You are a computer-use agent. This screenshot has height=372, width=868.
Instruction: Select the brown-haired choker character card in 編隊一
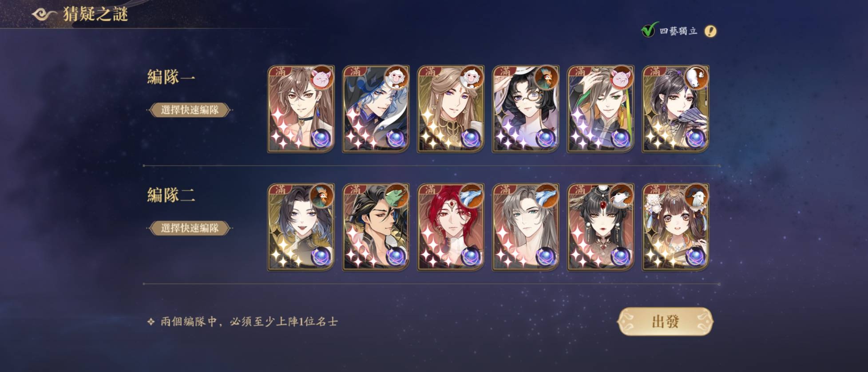pos(301,109)
